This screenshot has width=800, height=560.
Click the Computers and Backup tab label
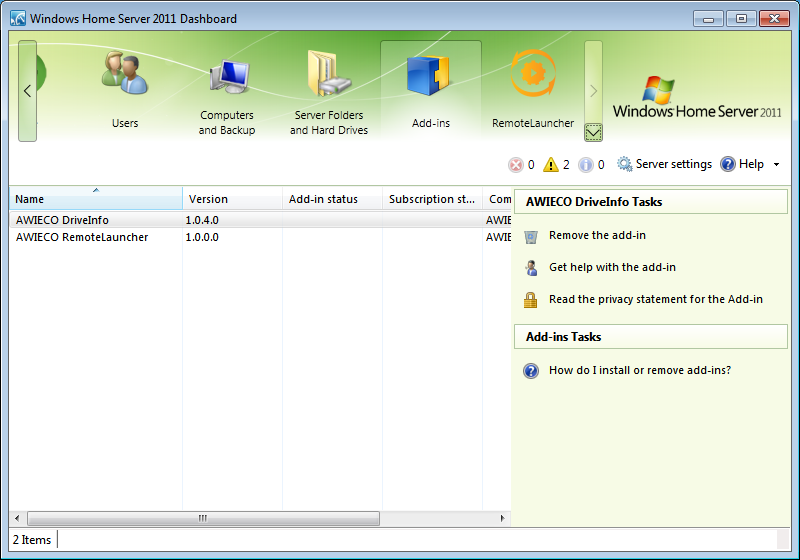(x=227, y=122)
